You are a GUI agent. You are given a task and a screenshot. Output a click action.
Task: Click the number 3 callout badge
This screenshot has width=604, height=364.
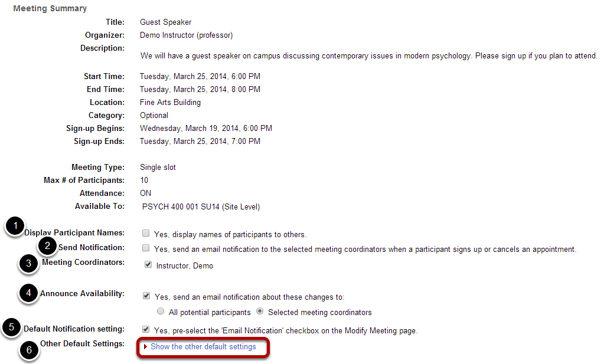pos(28,264)
